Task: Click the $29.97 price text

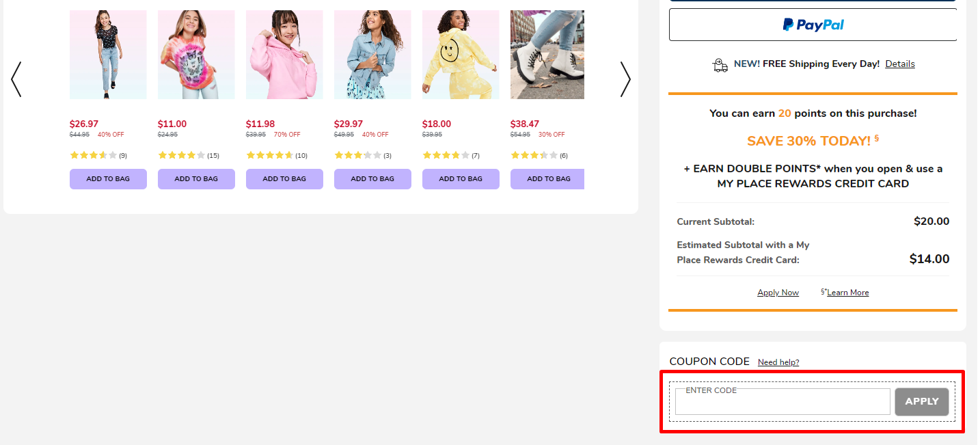Action: coord(349,124)
